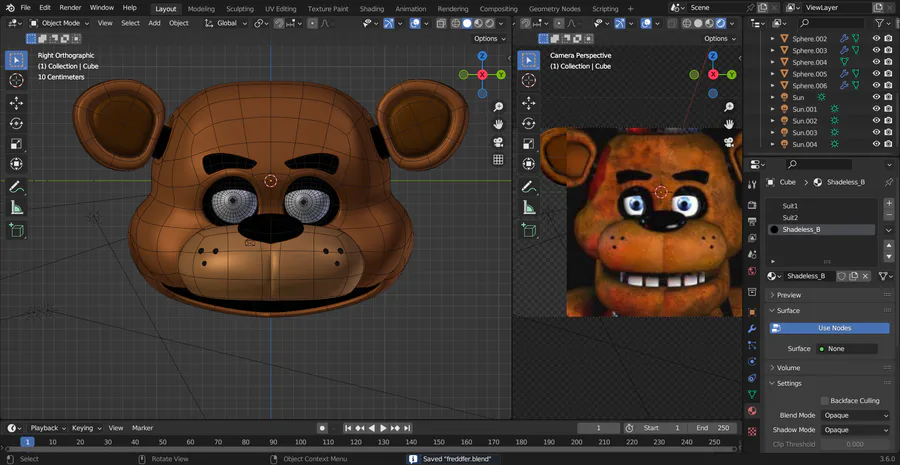Viewport: 900px width, 465px height.
Task: Disable Sphere.005 in renders camera icon
Action: pos(889,73)
